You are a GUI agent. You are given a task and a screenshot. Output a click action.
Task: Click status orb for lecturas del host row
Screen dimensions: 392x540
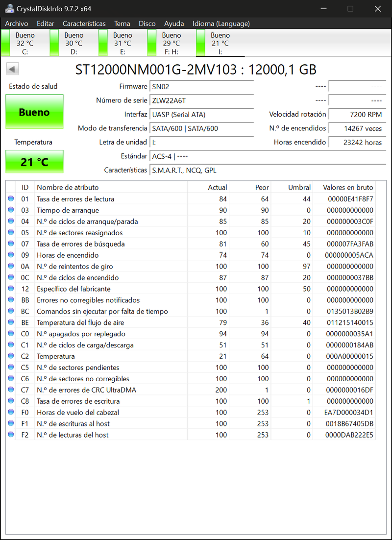[11, 434]
